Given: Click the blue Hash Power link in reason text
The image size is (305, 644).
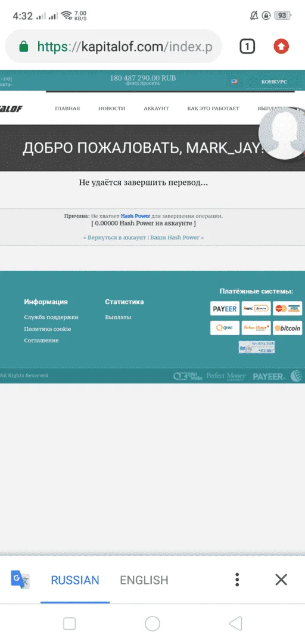Looking at the screenshot, I should pos(135,216).
